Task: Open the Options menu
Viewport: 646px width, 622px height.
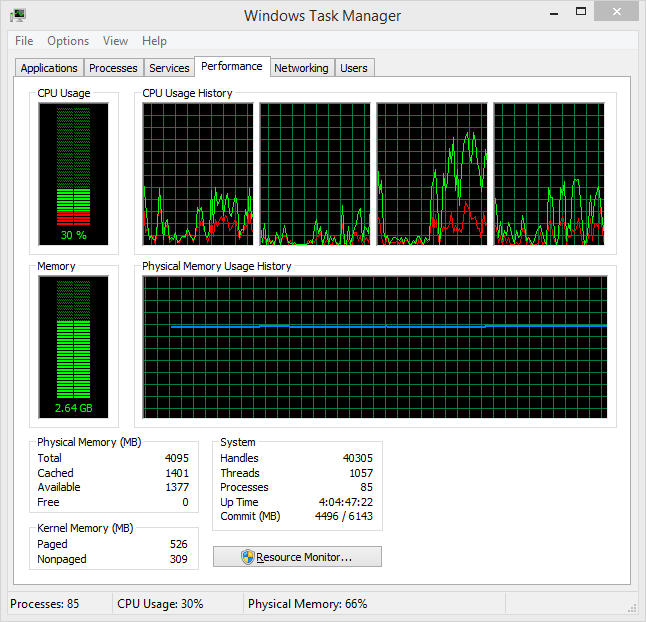Action: pos(68,41)
